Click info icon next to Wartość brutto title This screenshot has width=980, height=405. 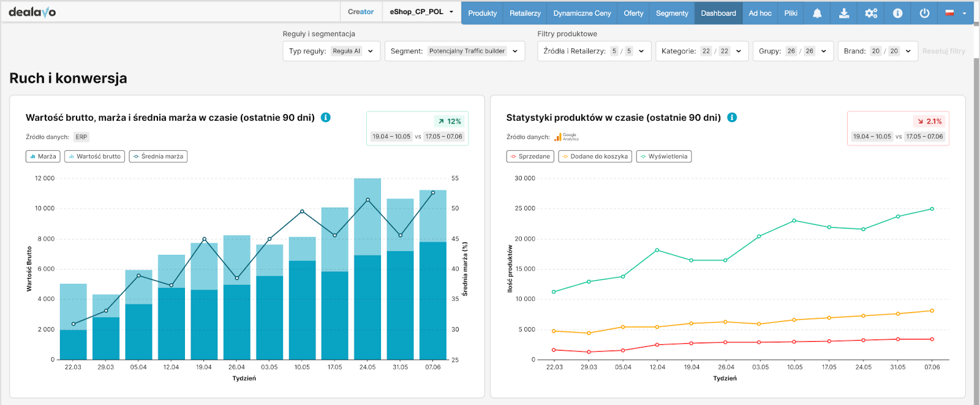(x=326, y=118)
